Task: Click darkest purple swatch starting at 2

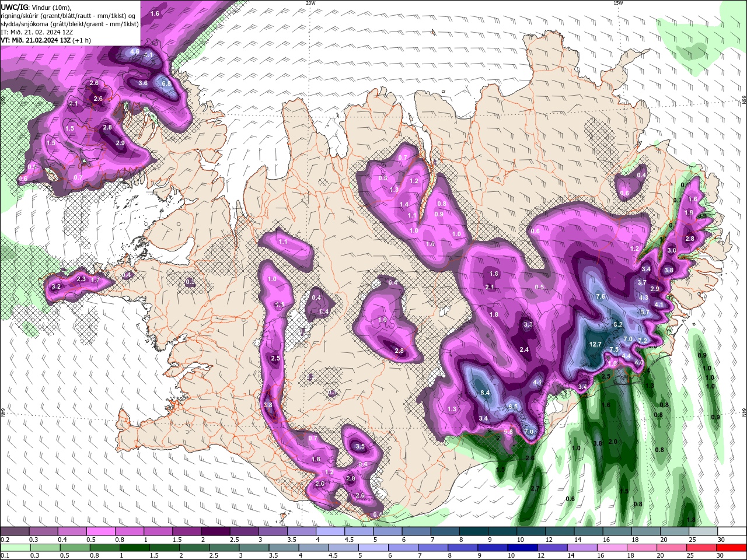Action: point(215,531)
